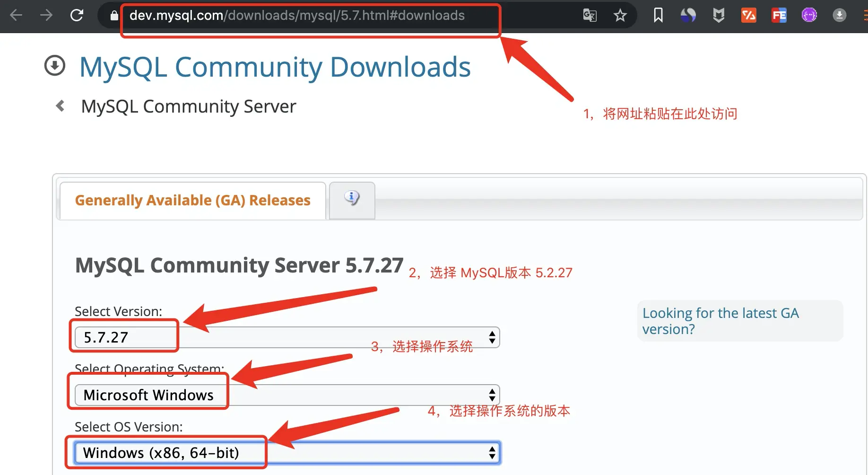
Task: Open the purple round extension icon
Action: (x=809, y=16)
